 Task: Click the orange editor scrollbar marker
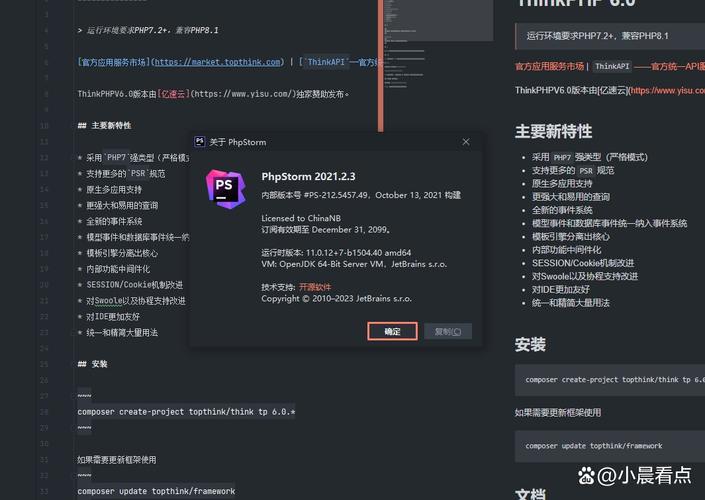pyautogui.click(x=381, y=66)
